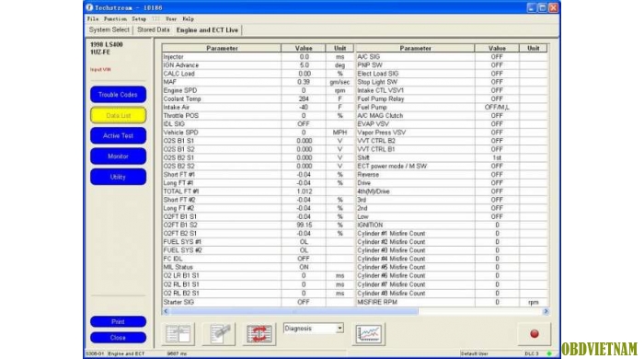Click the Monitor button
The width and height of the screenshot is (644, 359).
tap(118, 156)
